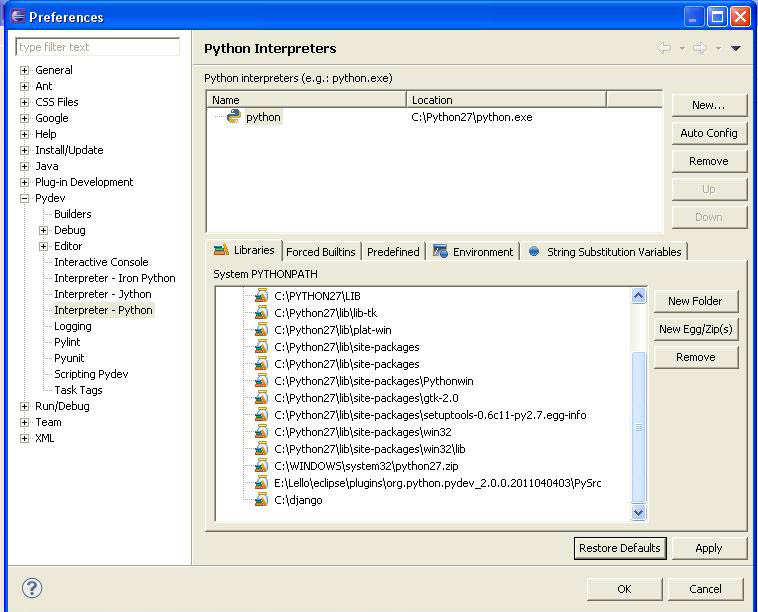Click the Name column header

point(306,100)
